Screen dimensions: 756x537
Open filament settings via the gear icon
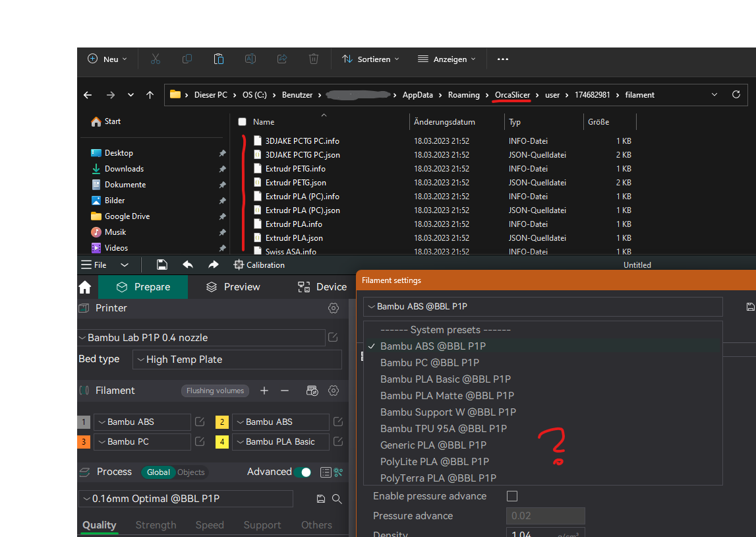334,391
